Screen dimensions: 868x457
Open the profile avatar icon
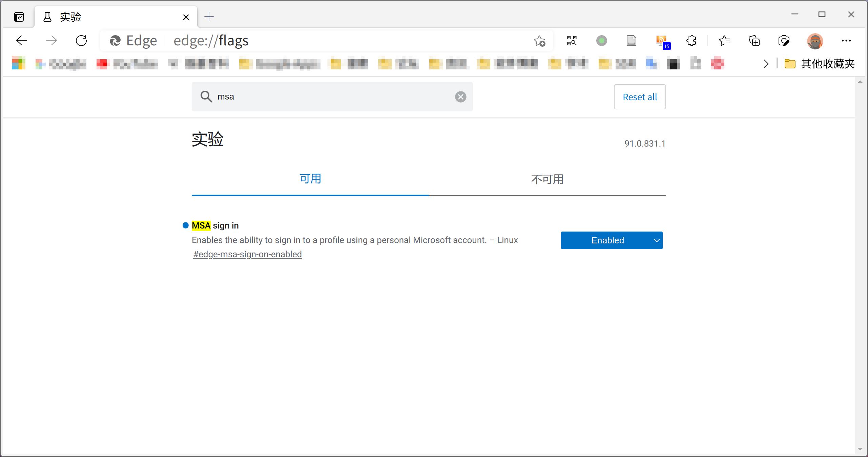[x=815, y=41]
